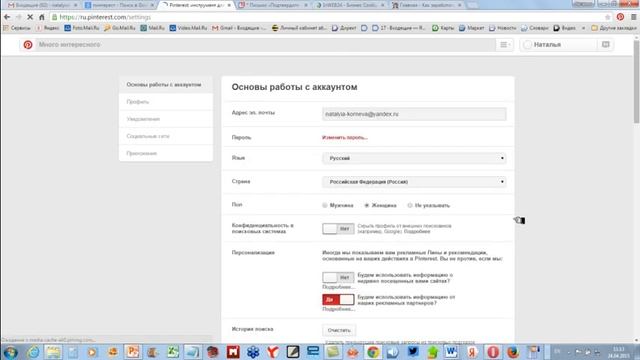The image size is (640, 360).
Task: Open PowerPoint from taskbar
Action: point(133,352)
